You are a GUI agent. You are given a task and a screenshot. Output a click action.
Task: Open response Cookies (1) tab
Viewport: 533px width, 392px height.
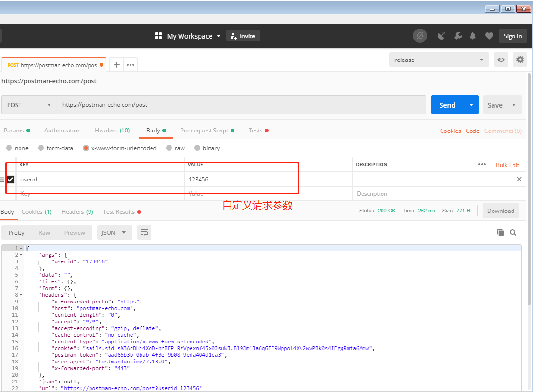click(x=37, y=212)
